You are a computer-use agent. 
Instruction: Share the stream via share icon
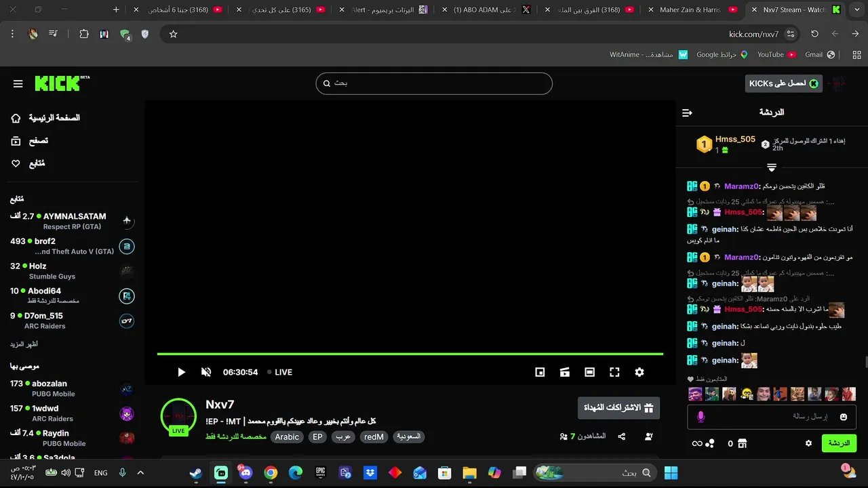[x=622, y=436]
